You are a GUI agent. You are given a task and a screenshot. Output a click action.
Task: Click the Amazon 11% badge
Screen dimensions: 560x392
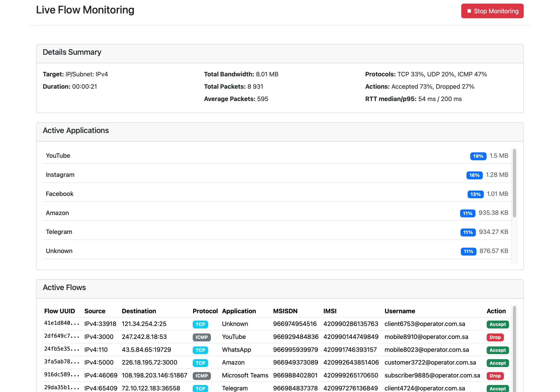467,213
